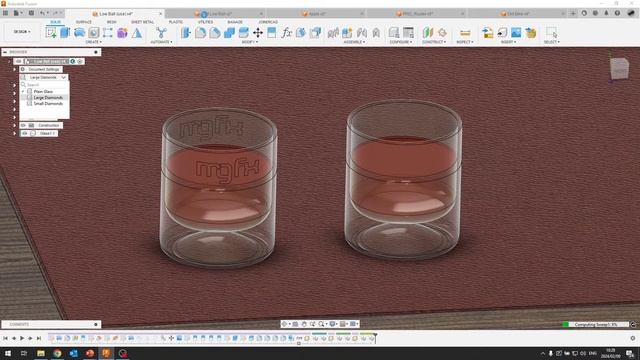The width and height of the screenshot is (640, 360).
Task: Click the ViewCube in the corner
Action: [x=620, y=68]
